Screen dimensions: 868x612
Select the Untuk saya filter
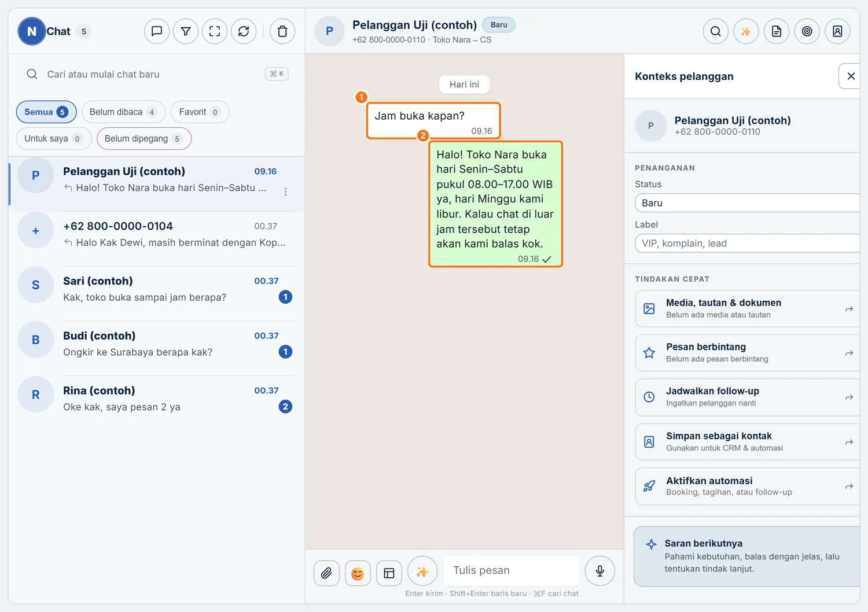pyautogui.click(x=54, y=138)
